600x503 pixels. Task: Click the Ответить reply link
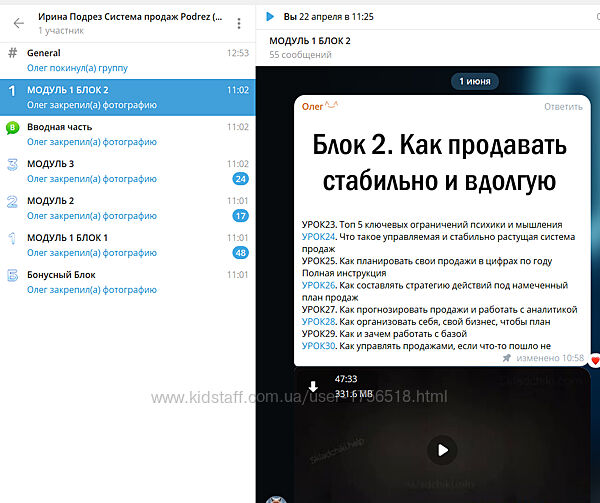click(x=562, y=107)
